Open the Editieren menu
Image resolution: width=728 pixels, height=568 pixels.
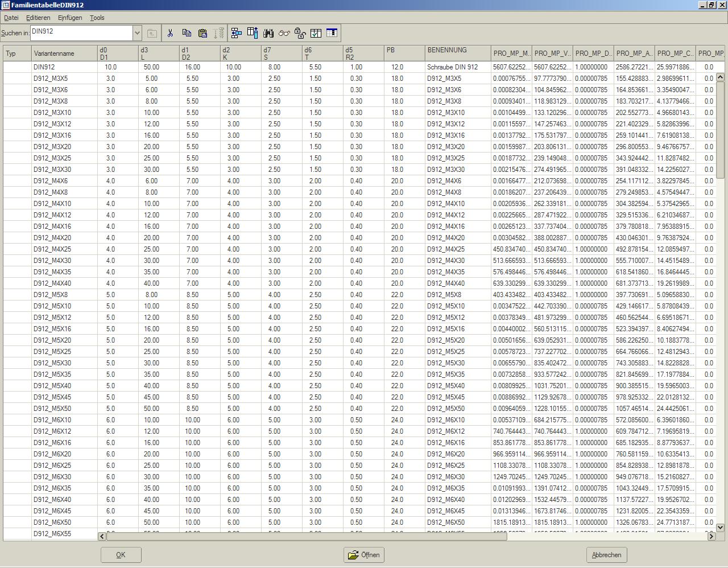click(x=38, y=18)
